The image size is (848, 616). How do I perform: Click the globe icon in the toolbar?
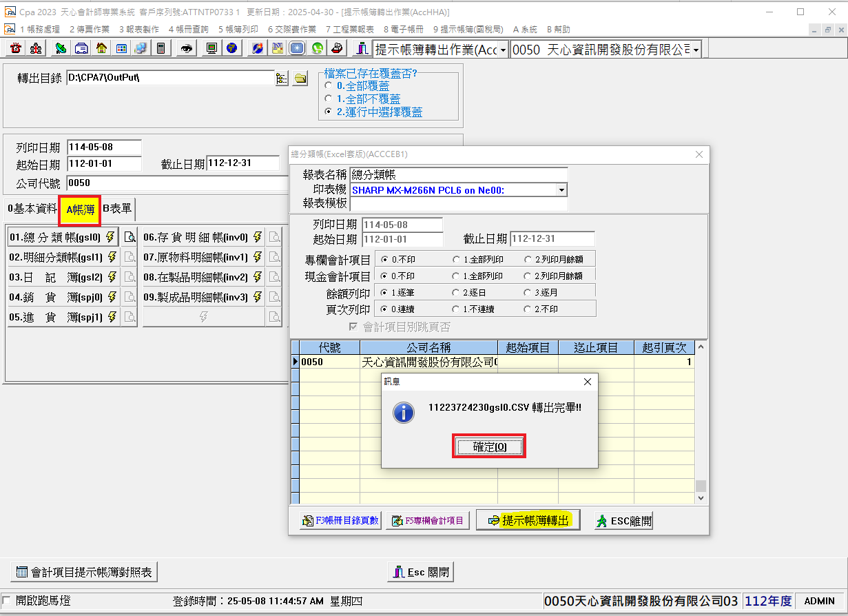pyautogui.click(x=231, y=48)
